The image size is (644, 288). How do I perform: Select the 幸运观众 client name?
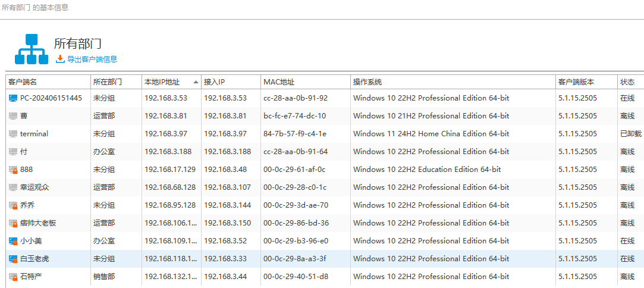34,187
